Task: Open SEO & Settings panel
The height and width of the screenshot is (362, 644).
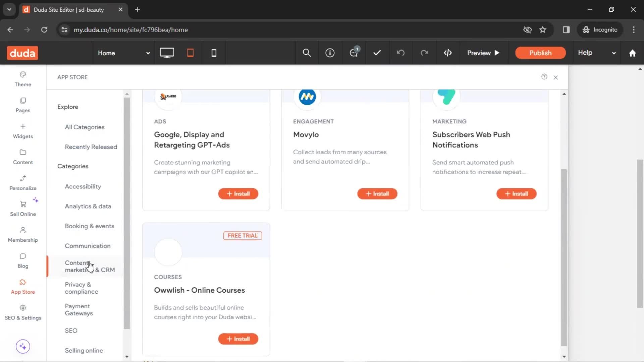Action: (23, 312)
